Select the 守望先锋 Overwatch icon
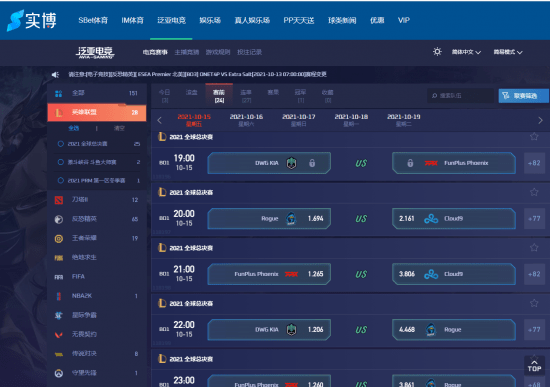This screenshot has width=550, height=387. 59,373
